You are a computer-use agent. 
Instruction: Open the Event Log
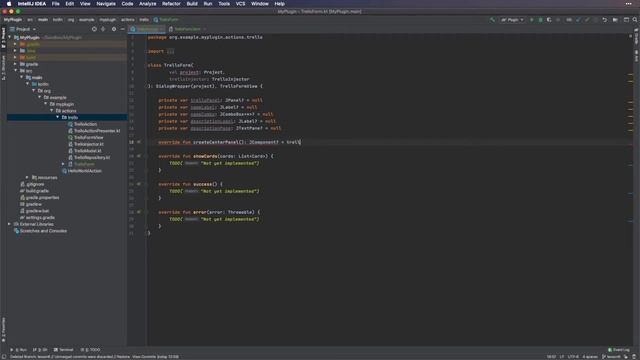(x=619, y=350)
